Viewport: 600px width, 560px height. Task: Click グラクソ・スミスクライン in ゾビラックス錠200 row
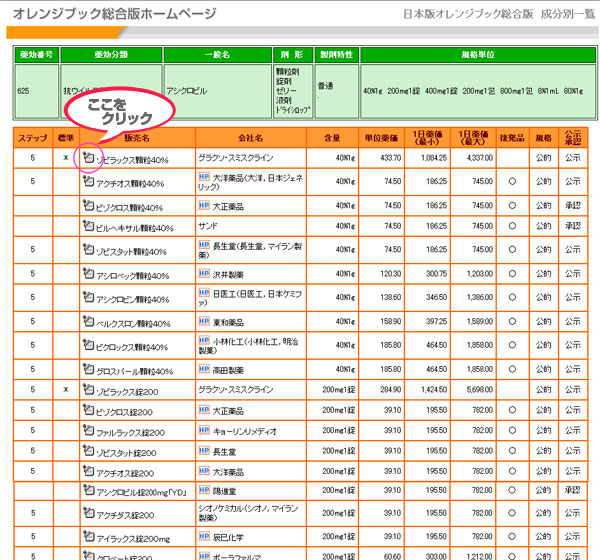pos(236,390)
